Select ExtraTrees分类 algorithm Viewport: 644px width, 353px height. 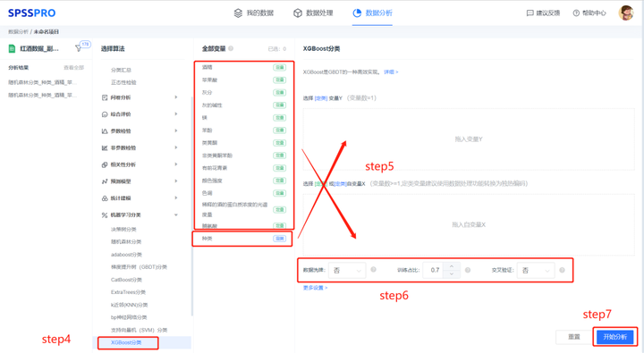128,292
